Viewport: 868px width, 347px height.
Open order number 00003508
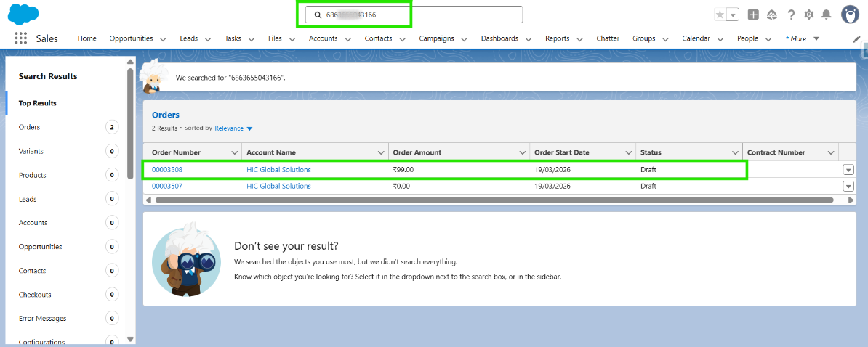coord(167,170)
